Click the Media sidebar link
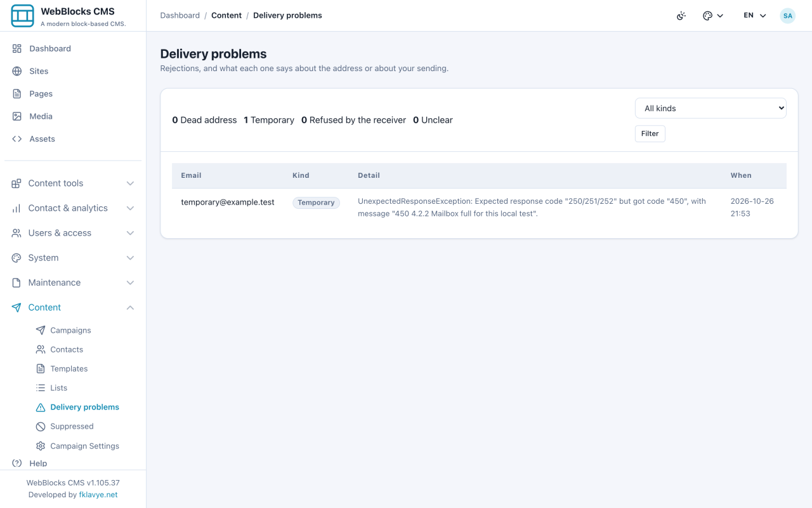This screenshot has width=812, height=508. pos(41,116)
